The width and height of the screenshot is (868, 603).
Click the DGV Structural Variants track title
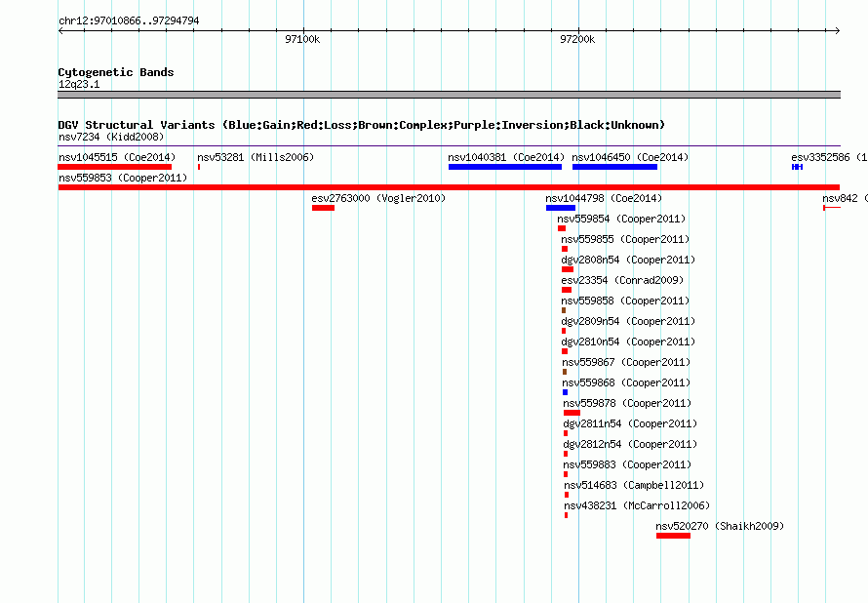[362, 125]
